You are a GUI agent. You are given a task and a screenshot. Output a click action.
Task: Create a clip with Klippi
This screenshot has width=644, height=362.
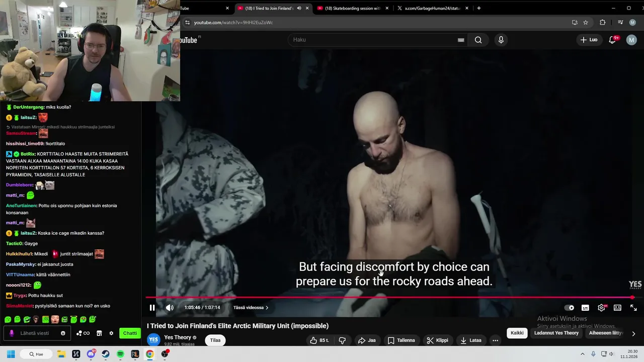click(x=437, y=340)
